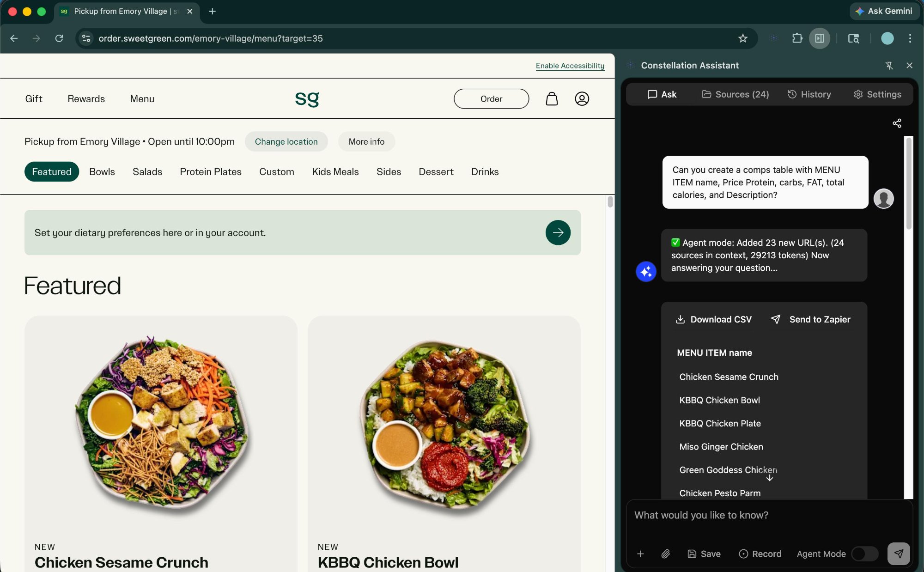Select the Drinks category
This screenshot has width=924, height=572.
click(485, 171)
